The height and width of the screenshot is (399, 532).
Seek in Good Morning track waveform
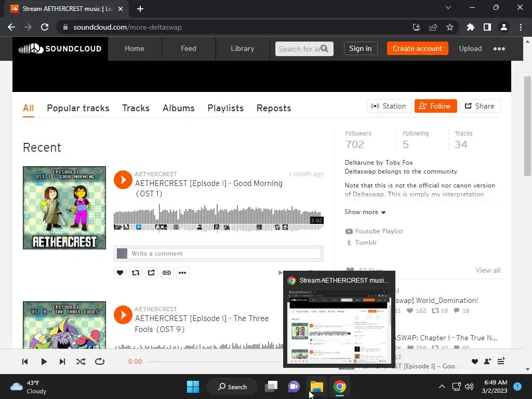[x=219, y=217]
